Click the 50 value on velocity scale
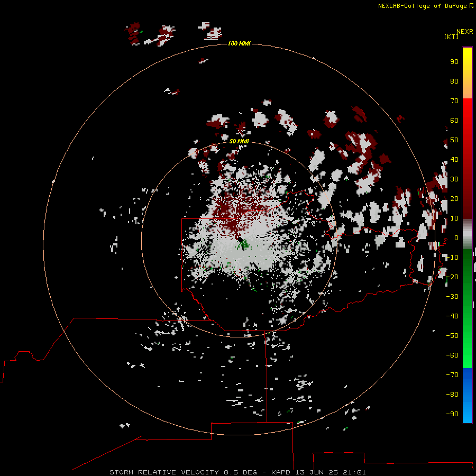 (x=454, y=140)
